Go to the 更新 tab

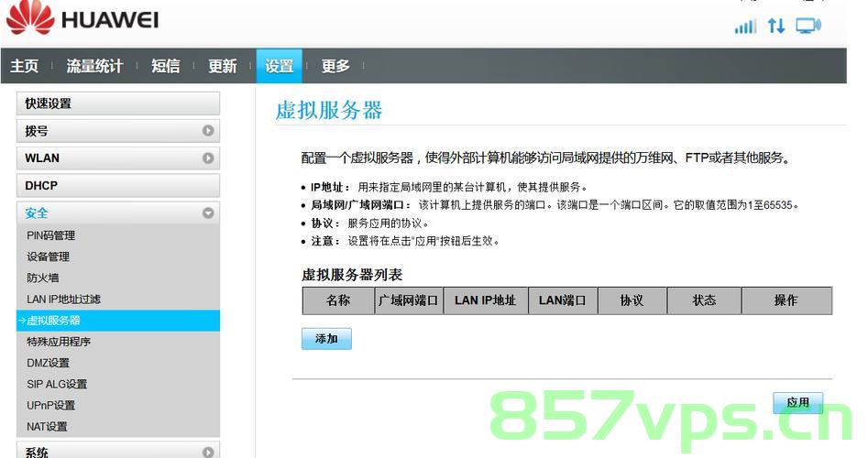222,66
